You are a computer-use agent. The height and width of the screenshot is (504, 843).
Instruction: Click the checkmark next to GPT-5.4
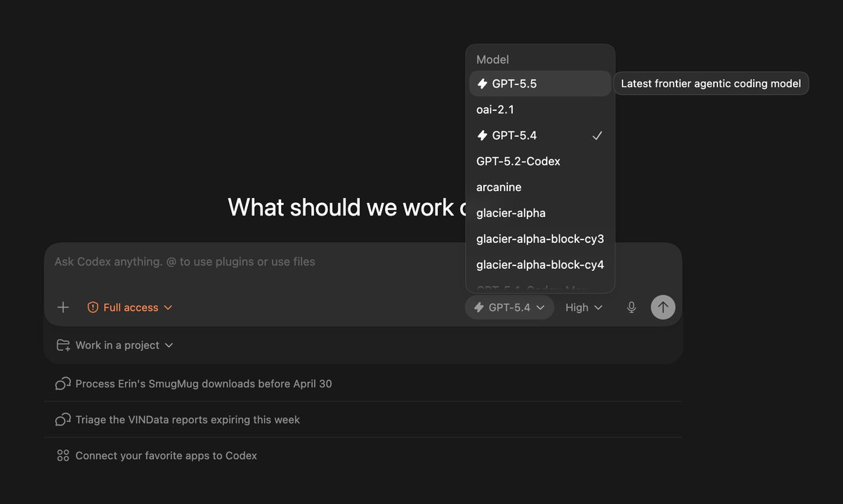click(597, 135)
